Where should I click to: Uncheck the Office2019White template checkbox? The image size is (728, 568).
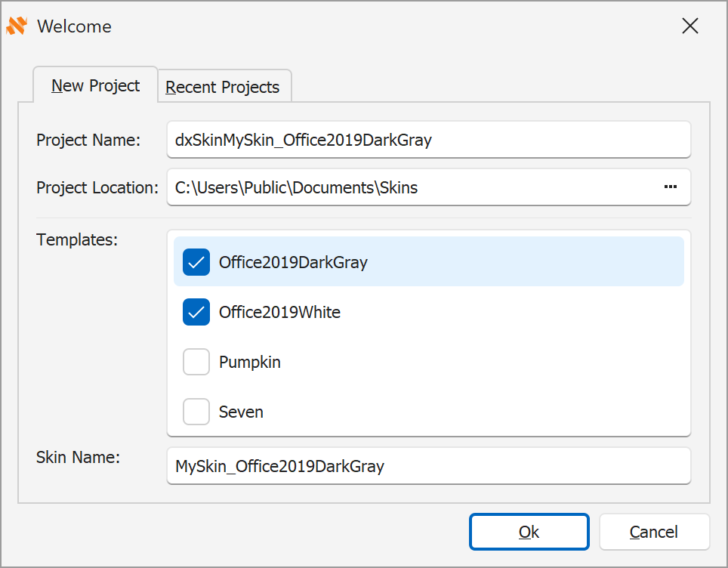196,312
